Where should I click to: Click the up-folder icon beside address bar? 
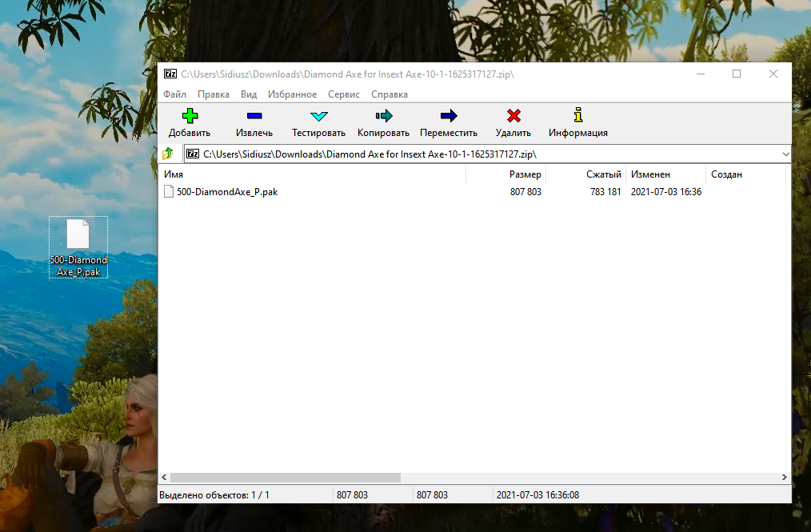point(168,154)
